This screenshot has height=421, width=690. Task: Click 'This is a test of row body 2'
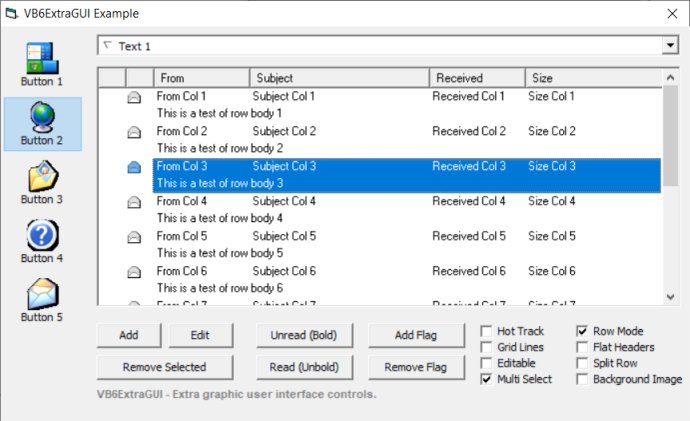pyautogui.click(x=220, y=148)
